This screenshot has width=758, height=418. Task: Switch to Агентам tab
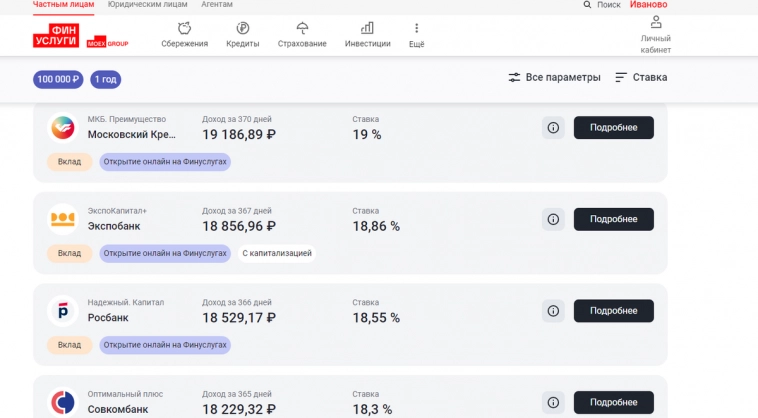[216, 5]
